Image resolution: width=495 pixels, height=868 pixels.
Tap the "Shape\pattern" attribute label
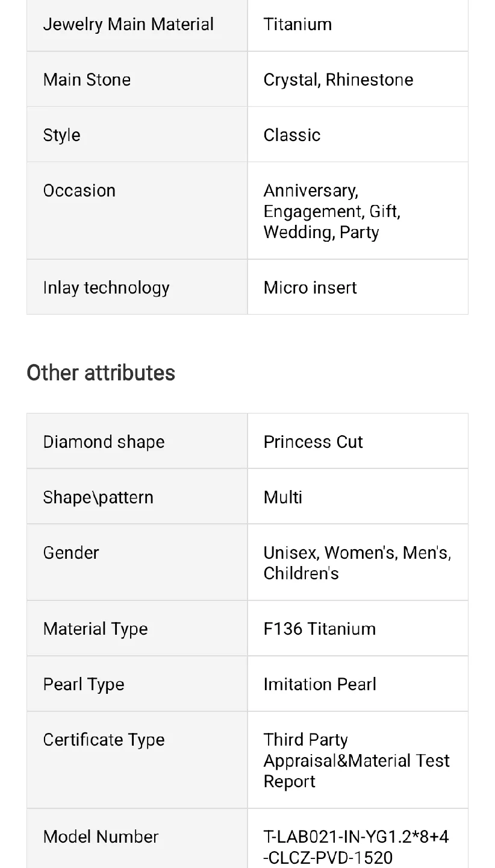coord(98,497)
